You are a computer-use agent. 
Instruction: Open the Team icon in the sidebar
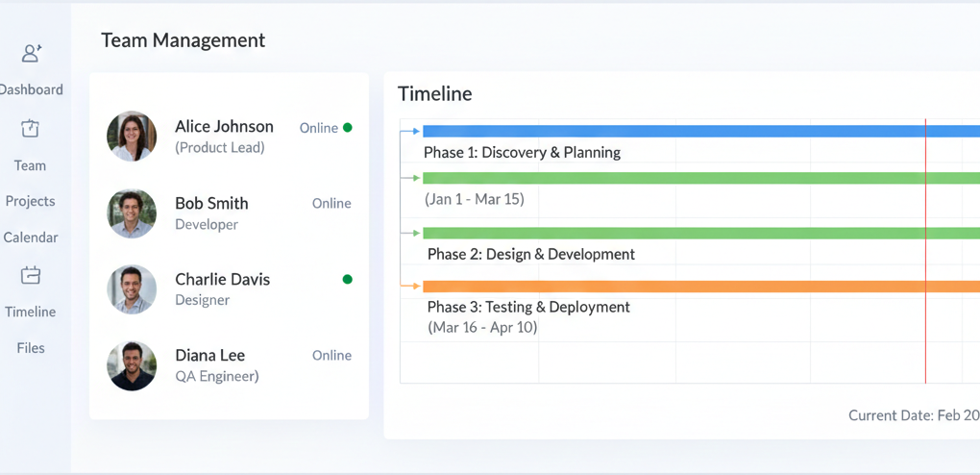point(30,128)
